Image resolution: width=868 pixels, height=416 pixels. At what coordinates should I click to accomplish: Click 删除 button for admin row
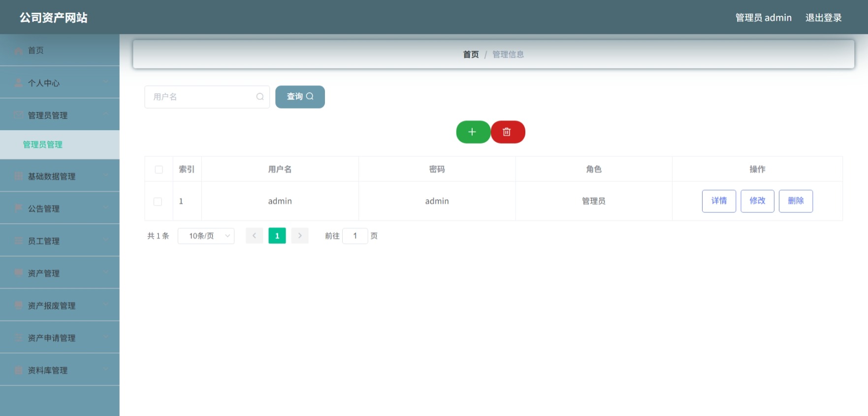tap(796, 201)
